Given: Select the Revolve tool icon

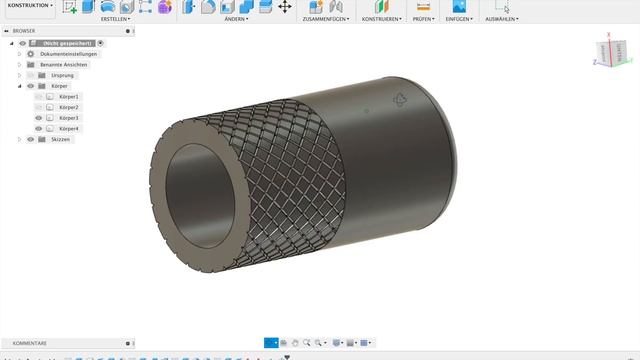Looking at the screenshot, I should click(x=108, y=7).
